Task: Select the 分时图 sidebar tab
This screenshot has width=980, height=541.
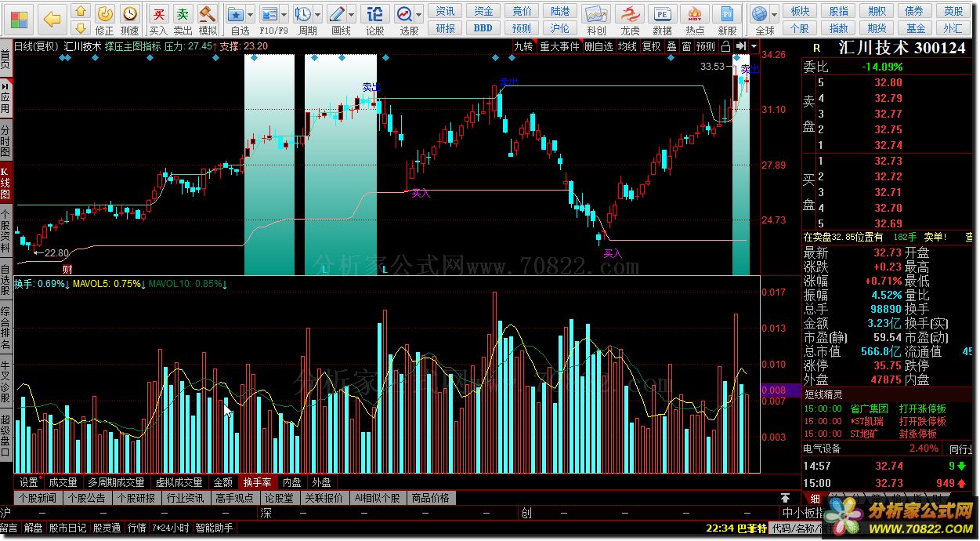Action: pos(6,141)
